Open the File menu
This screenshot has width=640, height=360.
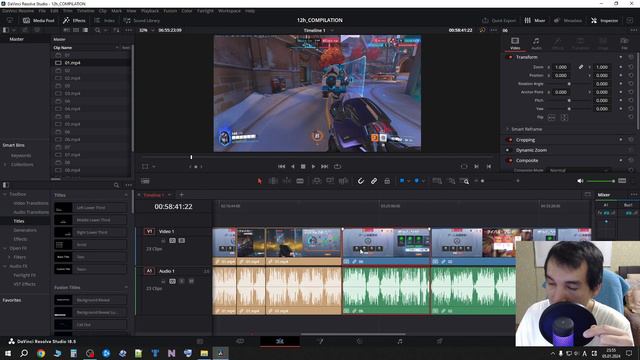click(x=42, y=11)
